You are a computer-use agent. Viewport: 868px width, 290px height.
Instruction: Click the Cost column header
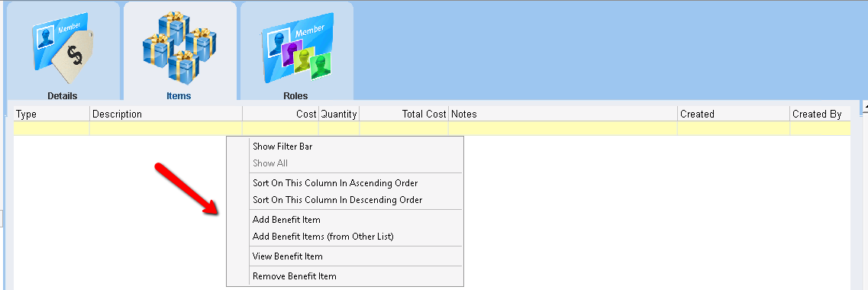tap(281, 114)
